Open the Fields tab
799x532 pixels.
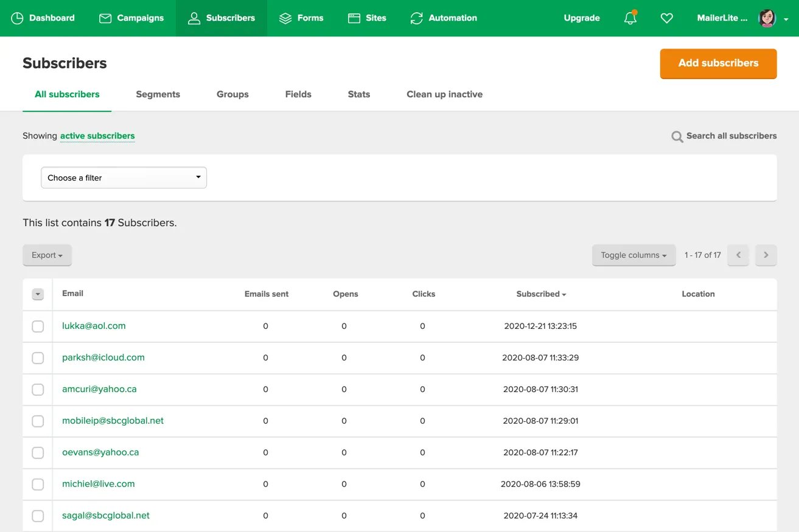[298, 94]
